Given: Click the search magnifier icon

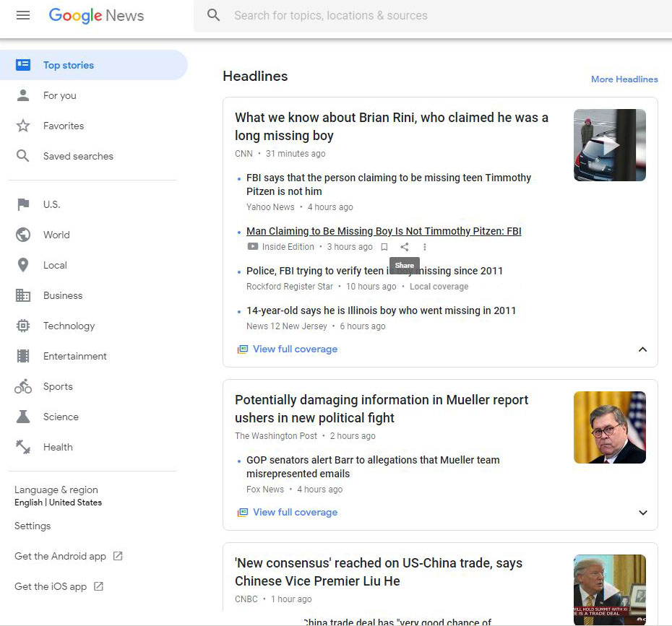Looking at the screenshot, I should coord(213,15).
